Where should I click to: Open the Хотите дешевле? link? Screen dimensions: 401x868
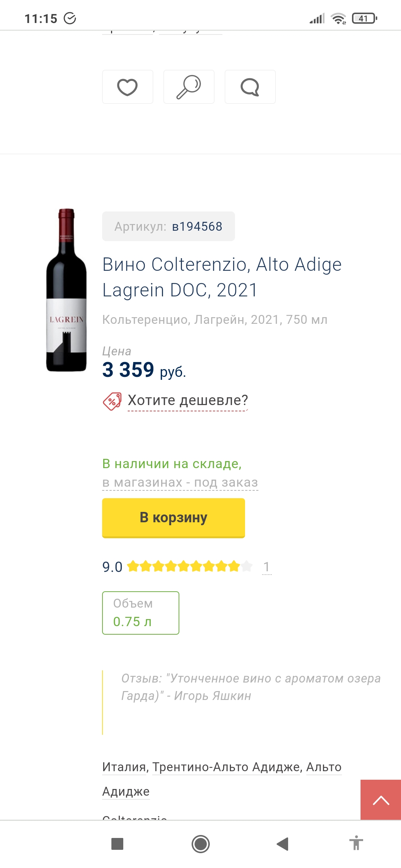pyautogui.click(x=188, y=401)
